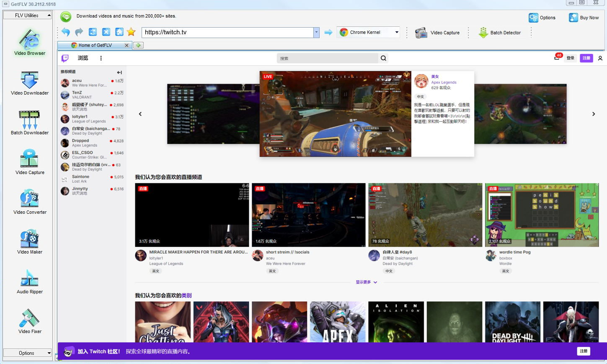Show previous stream in the carousel
The width and height of the screenshot is (607, 364).
coord(140,114)
